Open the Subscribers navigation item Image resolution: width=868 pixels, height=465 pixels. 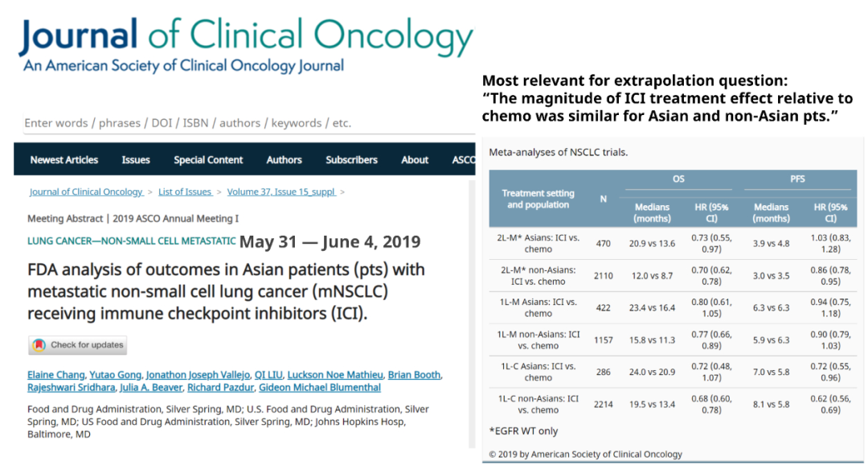353,160
